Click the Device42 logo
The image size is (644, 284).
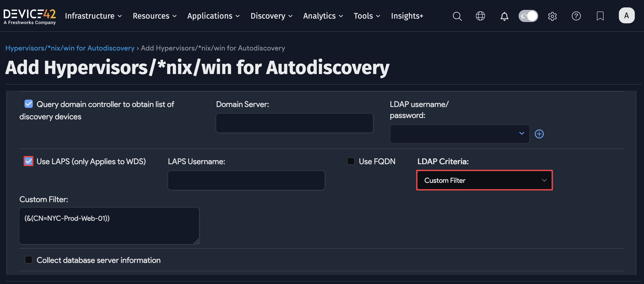point(29,16)
